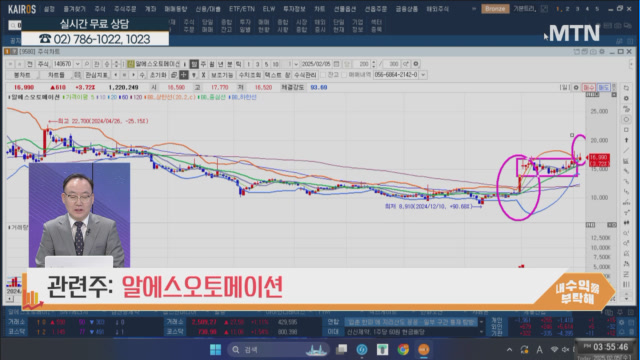Toggle the daily (일) chart period button
640x360 pixels.
click(194, 64)
